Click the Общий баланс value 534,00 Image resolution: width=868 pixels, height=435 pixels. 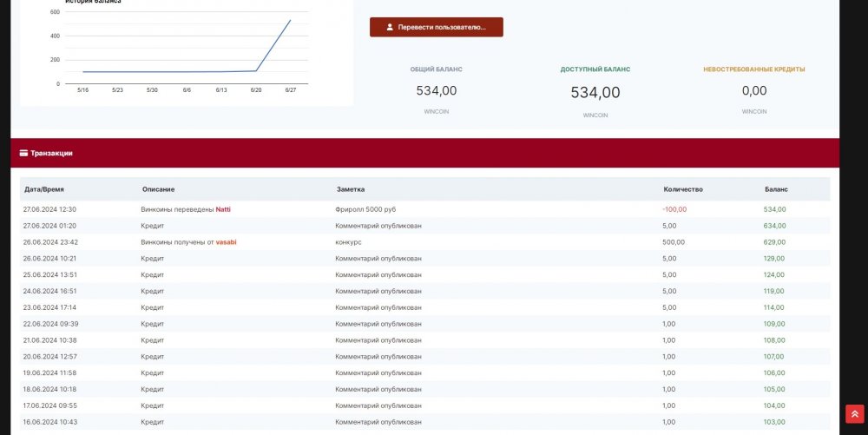click(436, 90)
